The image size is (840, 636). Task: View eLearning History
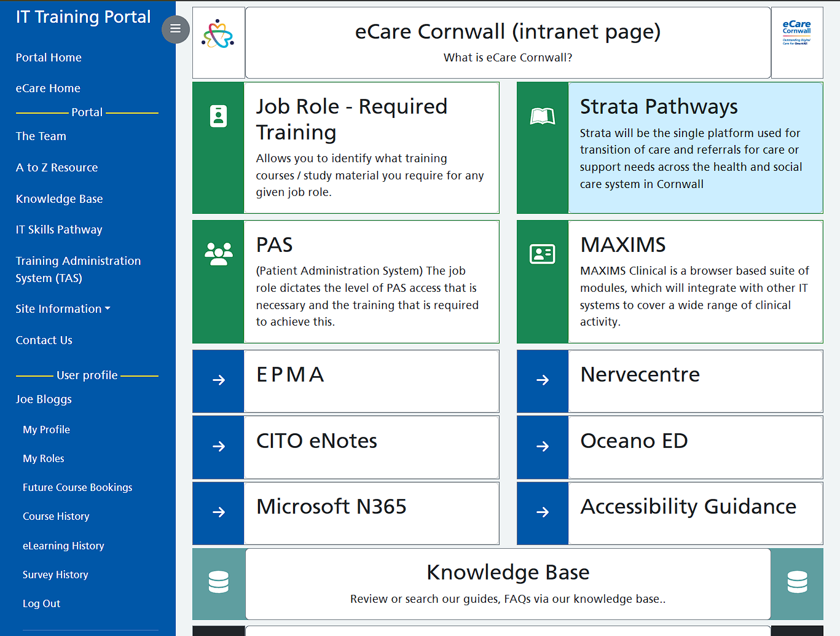[63, 546]
